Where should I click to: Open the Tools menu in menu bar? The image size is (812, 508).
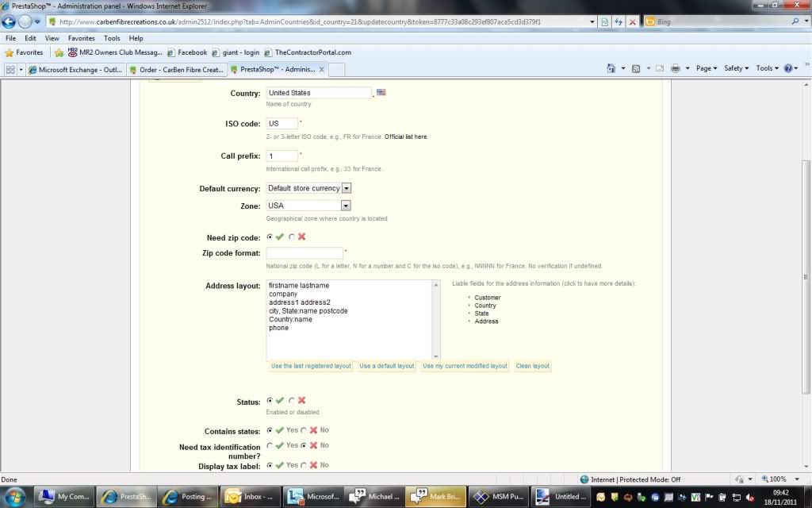tap(112, 38)
